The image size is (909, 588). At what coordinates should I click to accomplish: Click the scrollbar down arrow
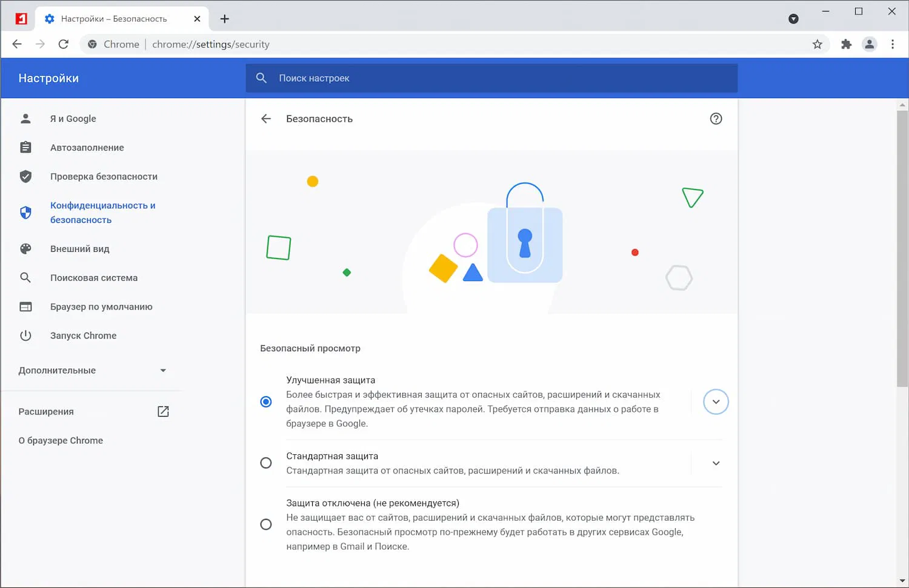point(902,581)
